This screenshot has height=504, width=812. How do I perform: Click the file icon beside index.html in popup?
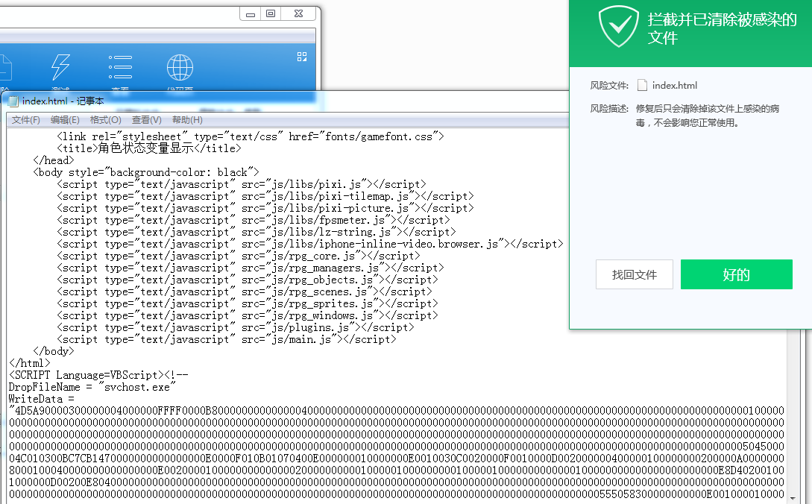[x=642, y=86]
